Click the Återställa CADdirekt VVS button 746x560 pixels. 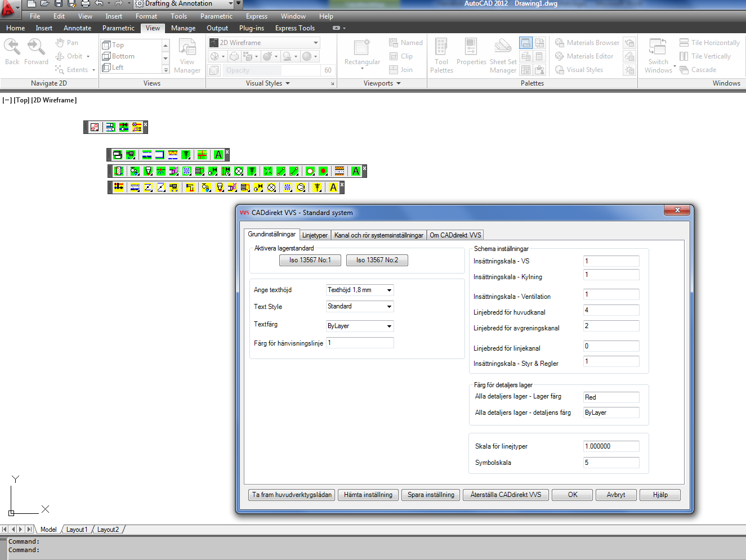pyautogui.click(x=506, y=495)
